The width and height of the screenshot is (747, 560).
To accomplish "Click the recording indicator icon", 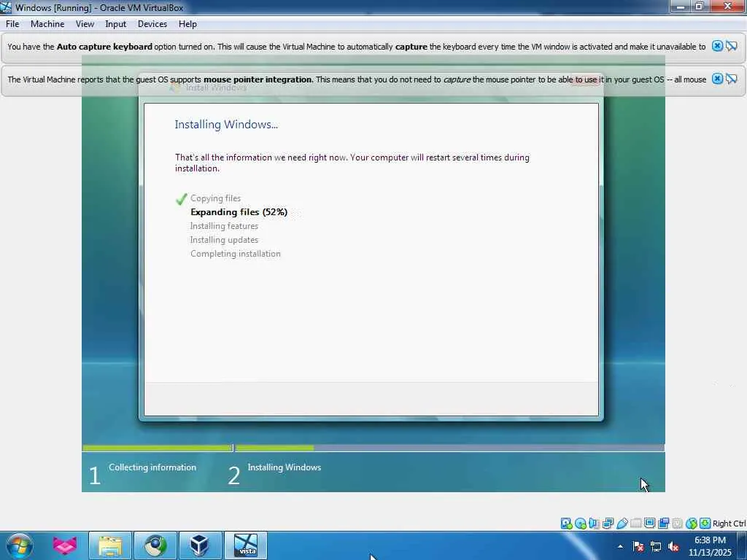I will coord(663,524).
